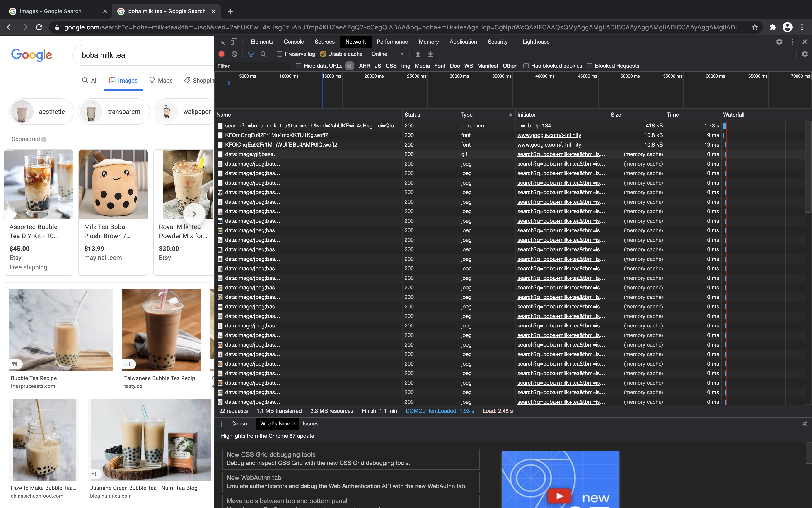
Task: Close the What's New tab
Action: pyautogui.click(x=294, y=423)
